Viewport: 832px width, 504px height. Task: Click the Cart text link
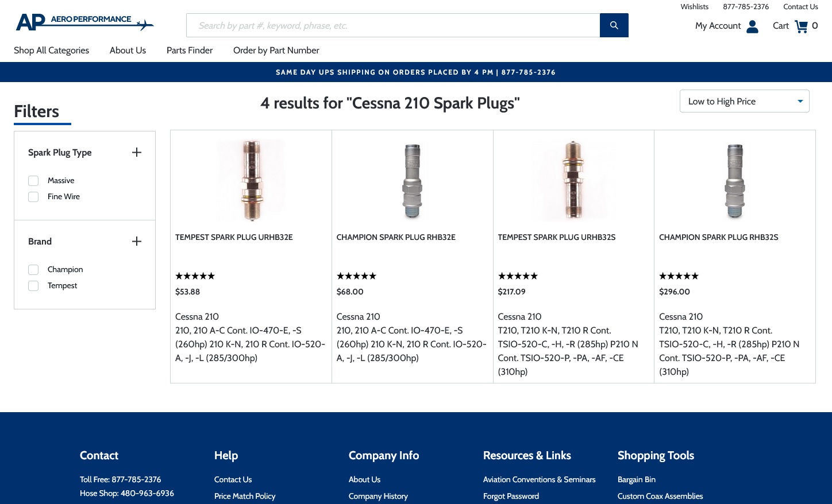click(x=781, y=26)
